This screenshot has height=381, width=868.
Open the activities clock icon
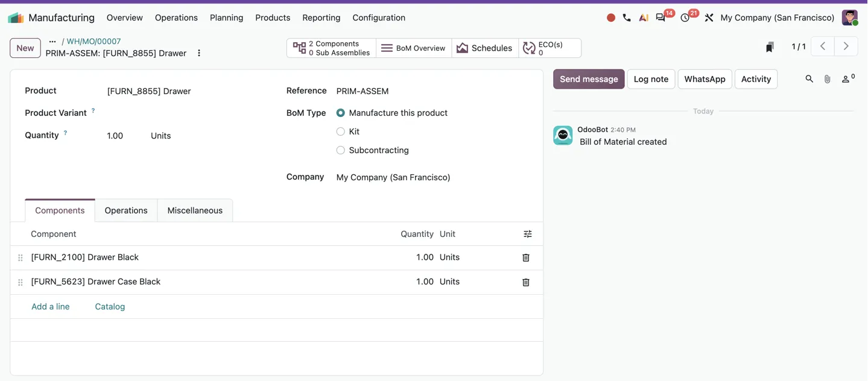[685, 18]
